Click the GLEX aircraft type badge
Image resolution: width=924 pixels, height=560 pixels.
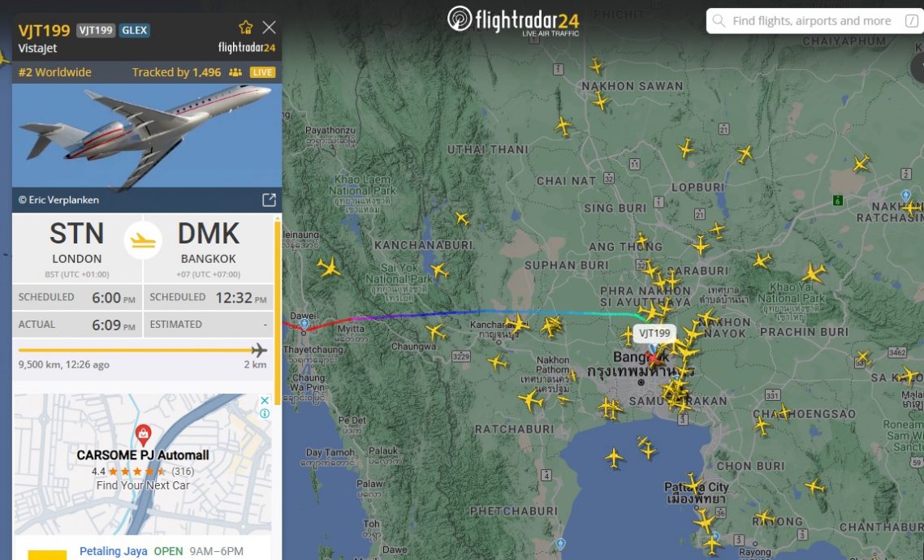point(134,30)
